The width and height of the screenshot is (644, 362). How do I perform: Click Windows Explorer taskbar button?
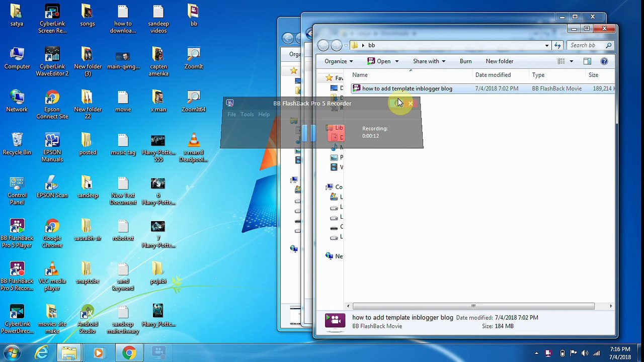pyautogui.click(x=69, y=353)
